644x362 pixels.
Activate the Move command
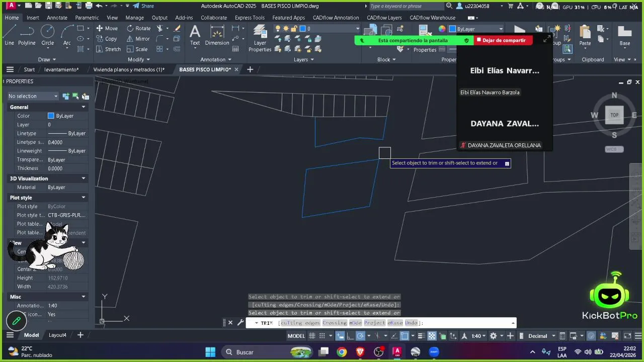[x=107, y=28]
